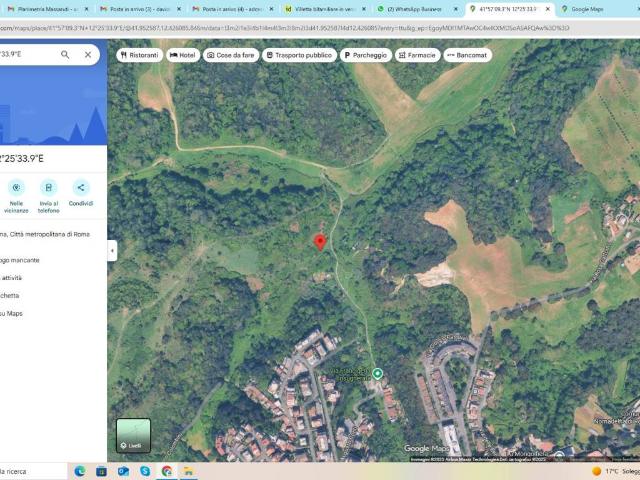Close the WhatsApp Business tab

tap(456, 9)
